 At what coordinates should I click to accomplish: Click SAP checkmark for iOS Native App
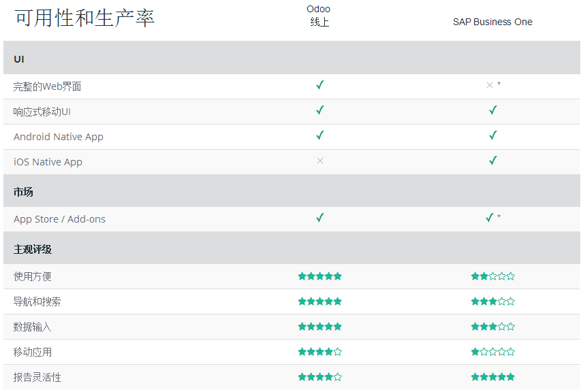tap(493, 161)
